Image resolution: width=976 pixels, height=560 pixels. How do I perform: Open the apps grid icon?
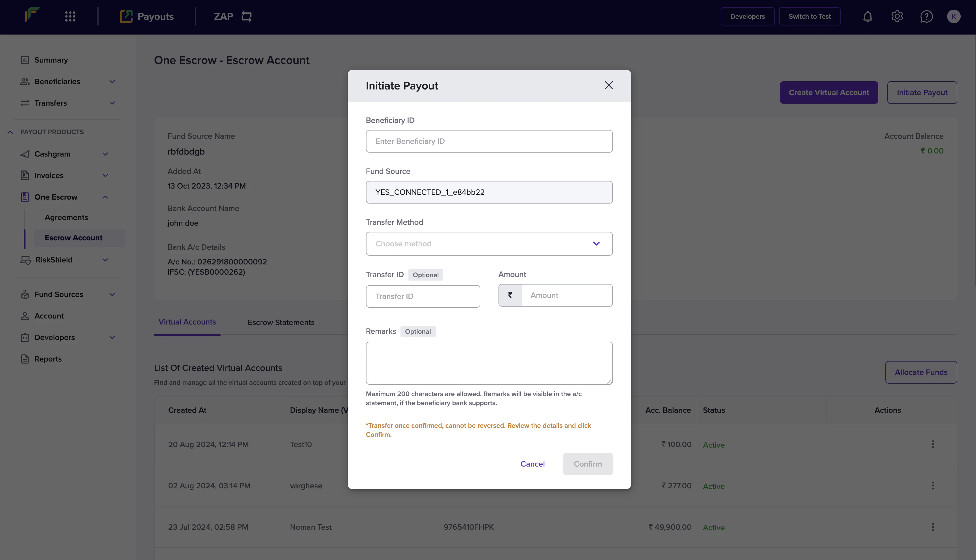pos(70,16)
